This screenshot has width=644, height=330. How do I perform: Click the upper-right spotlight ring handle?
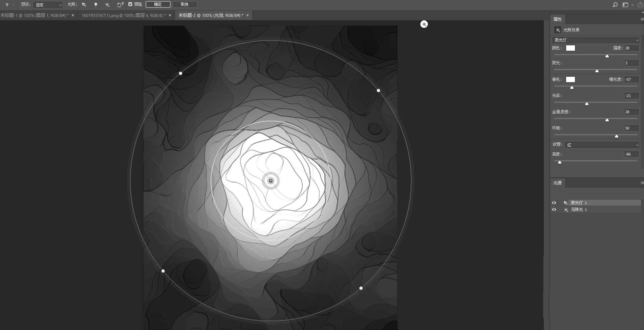(x=379, y=91)
